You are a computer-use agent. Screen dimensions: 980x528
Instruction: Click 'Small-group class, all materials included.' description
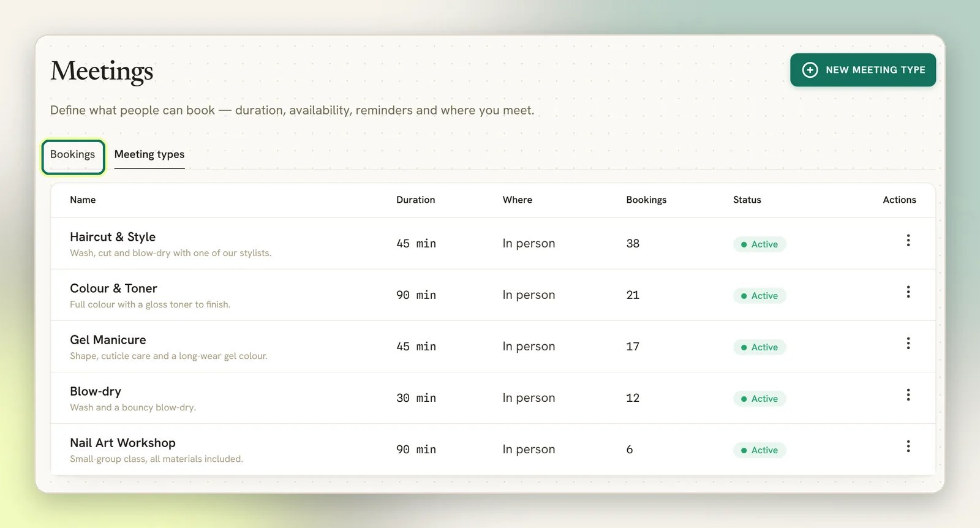[x=156, y=459]
